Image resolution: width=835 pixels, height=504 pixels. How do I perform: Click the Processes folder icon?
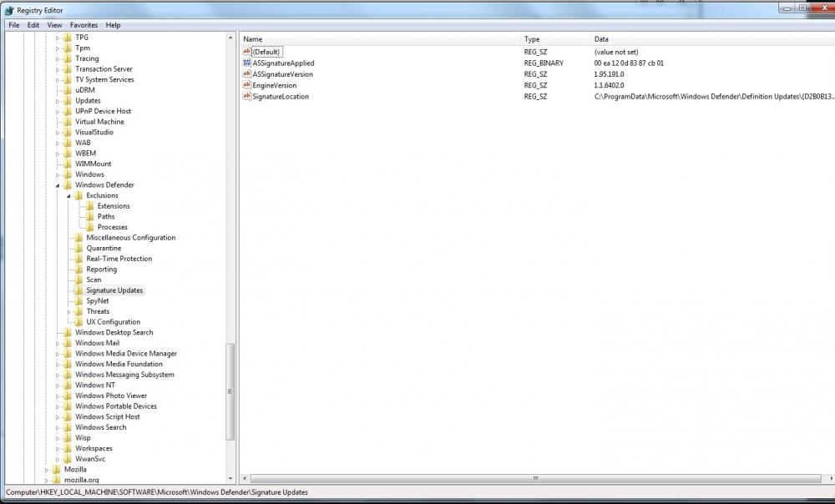pyautogui.click(x=89, y=227)
